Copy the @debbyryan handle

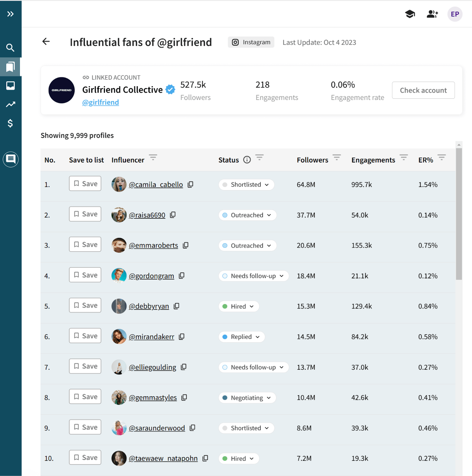coord(177,306)
